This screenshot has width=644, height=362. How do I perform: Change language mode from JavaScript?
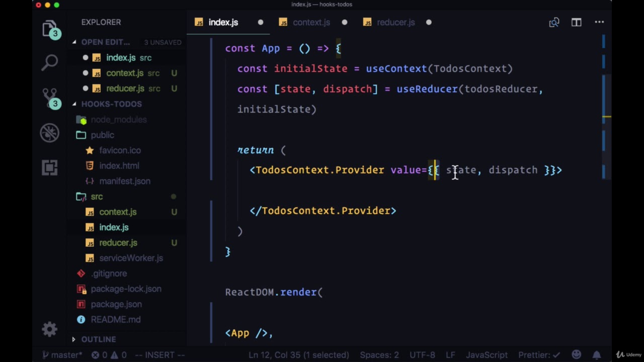[487, 354]
